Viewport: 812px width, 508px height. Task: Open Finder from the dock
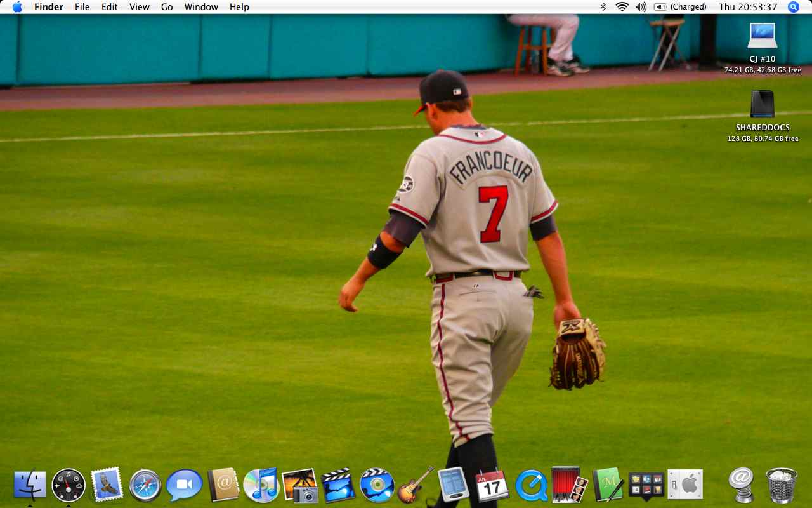click(x=30, y=485)
